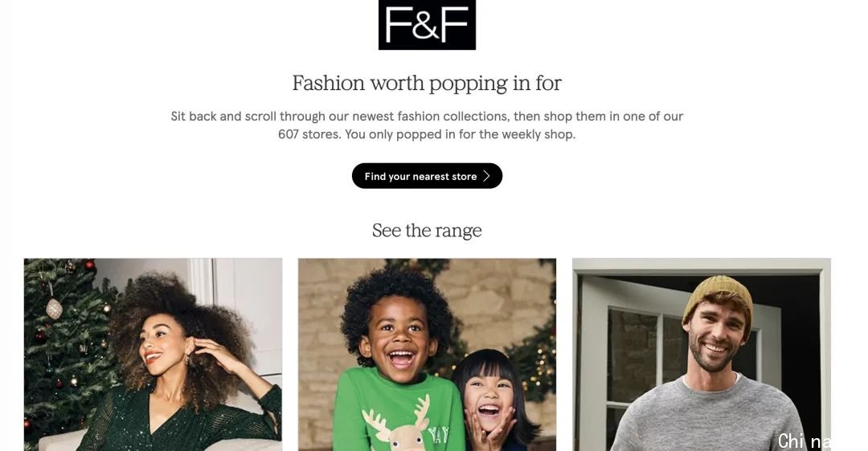Click the chevron arrow inside the store button
This screenshot has height=451, width=868.
coord(486,176)
